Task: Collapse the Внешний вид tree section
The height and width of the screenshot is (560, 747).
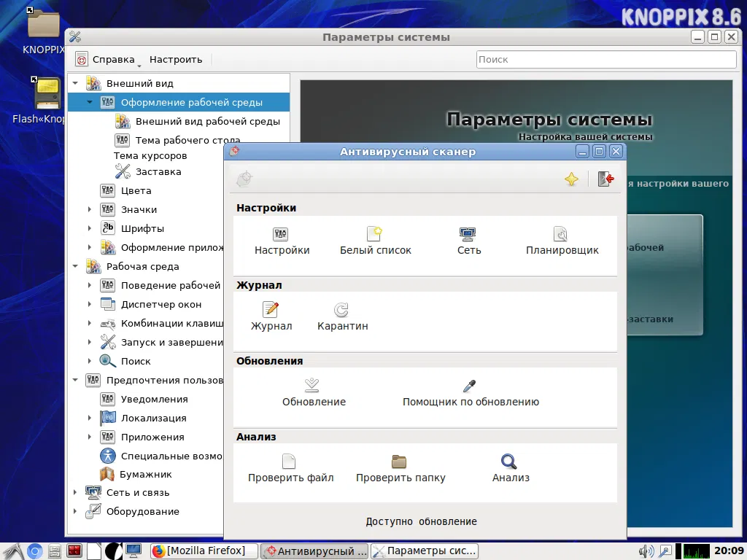Action: pyautogui.click(x=75, y=84)
